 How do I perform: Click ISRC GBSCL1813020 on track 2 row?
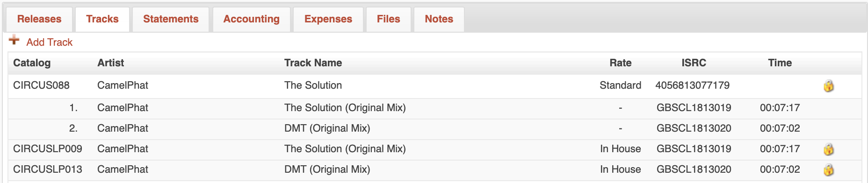(694, 128)
